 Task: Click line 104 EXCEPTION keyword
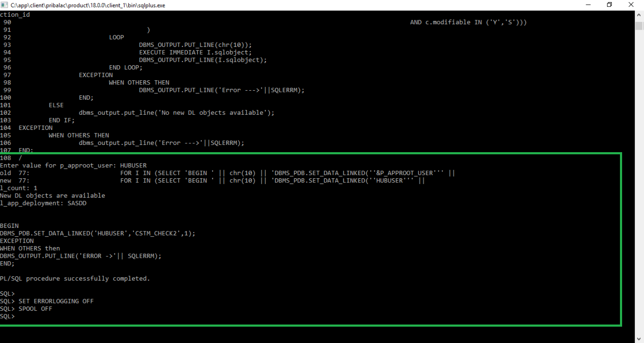click(36, 127)
